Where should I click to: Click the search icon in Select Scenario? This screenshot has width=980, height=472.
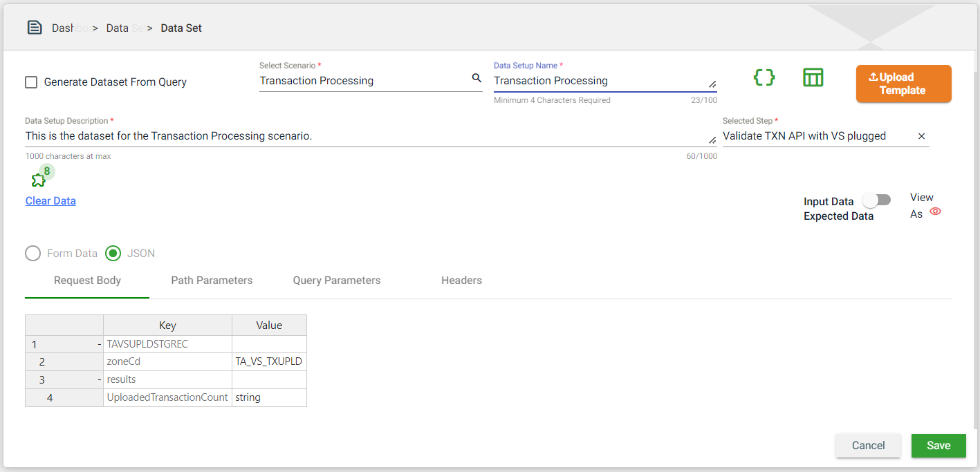[477, 79]
